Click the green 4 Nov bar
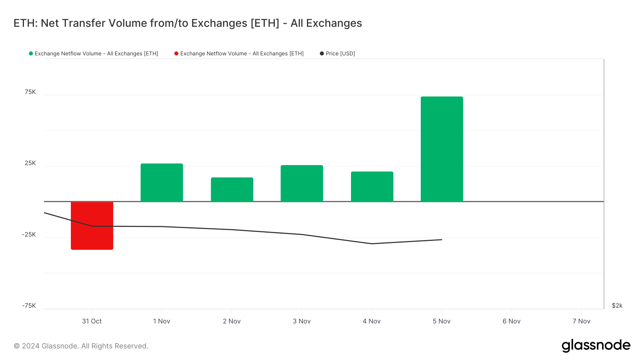The height and width of the screenshot is (362, 644). tap(372, 187)
